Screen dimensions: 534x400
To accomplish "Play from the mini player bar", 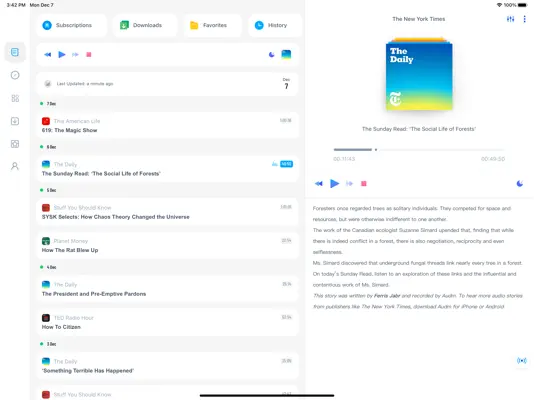I will 62,54.
